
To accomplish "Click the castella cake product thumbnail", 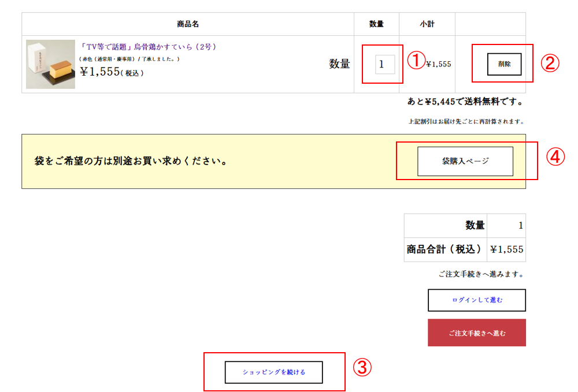I will (50, 64).
